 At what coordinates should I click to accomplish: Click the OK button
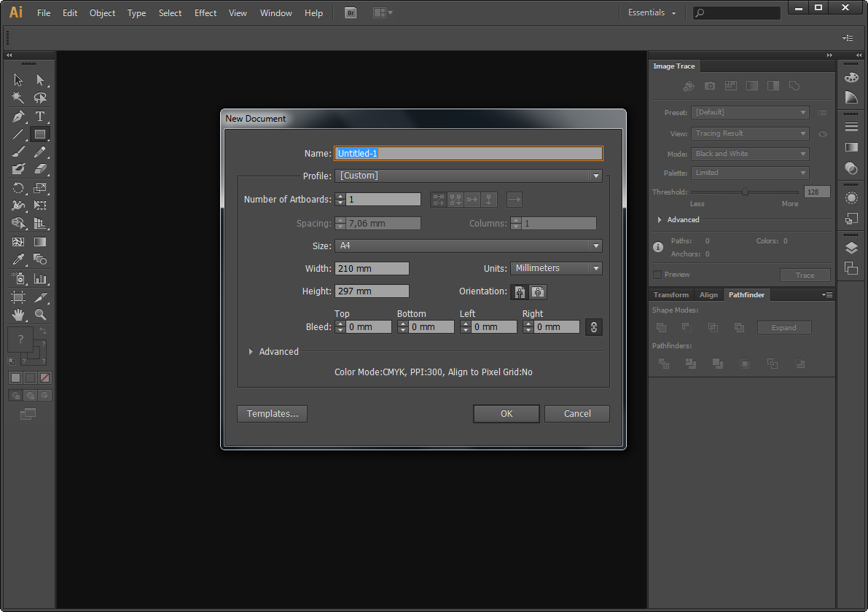pos(507,413)
